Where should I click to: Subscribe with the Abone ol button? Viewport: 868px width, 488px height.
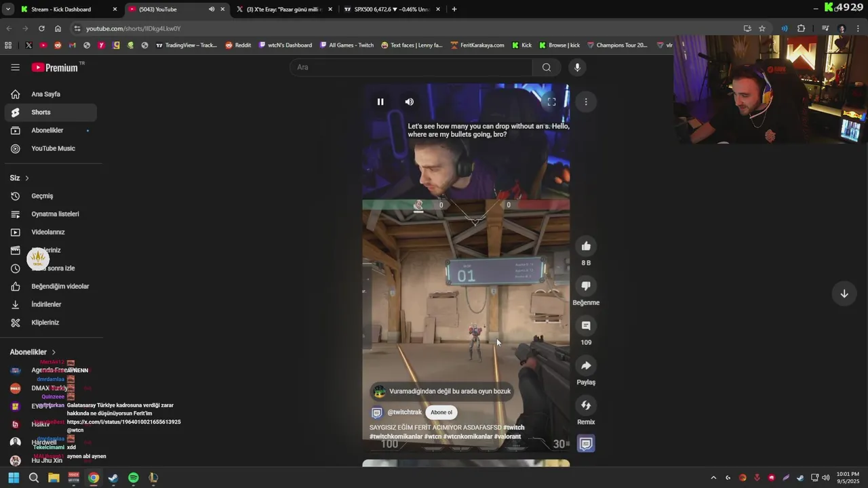(441, 412)
